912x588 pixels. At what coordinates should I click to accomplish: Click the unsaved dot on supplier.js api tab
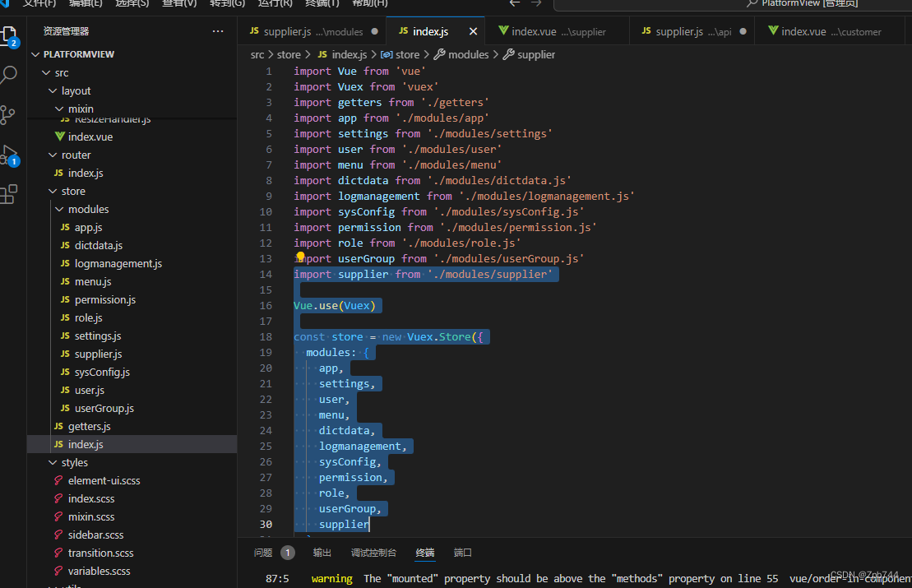[x=743, y=31]
